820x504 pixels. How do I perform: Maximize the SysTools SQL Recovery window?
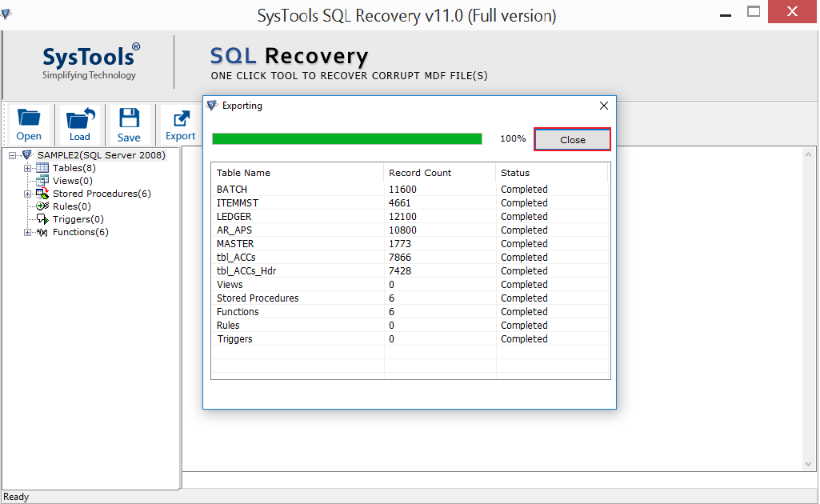(754, 11)
